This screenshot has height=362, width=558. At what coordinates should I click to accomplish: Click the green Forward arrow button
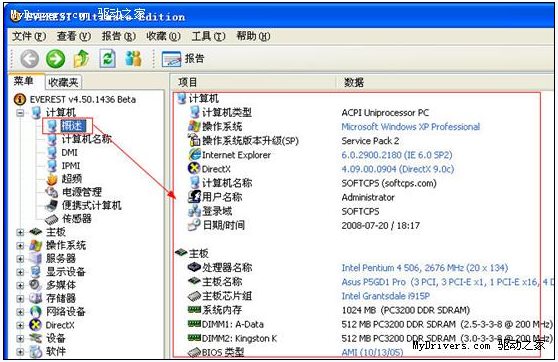pos(56,59)
